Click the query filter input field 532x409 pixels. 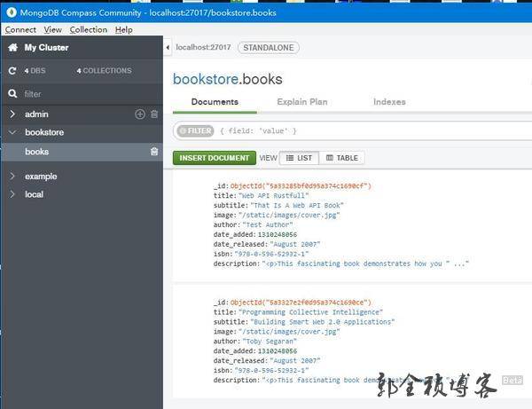coord(373,130)
